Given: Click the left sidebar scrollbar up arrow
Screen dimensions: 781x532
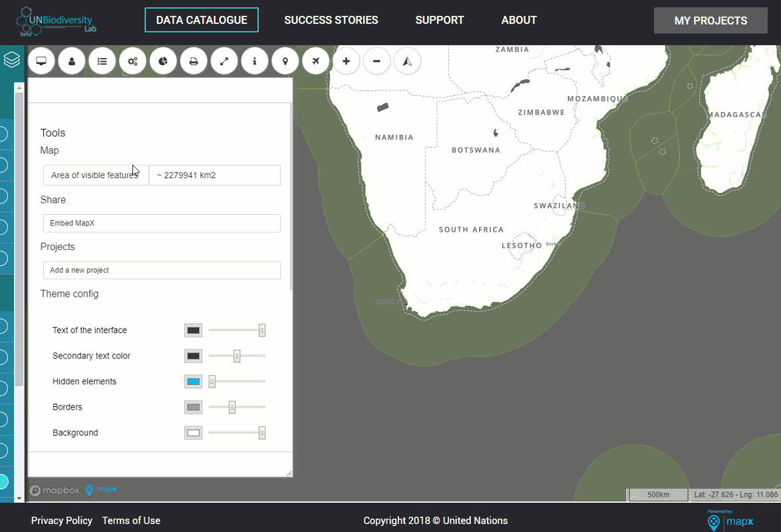Looking at the screenshot, I should coord(19,88).
